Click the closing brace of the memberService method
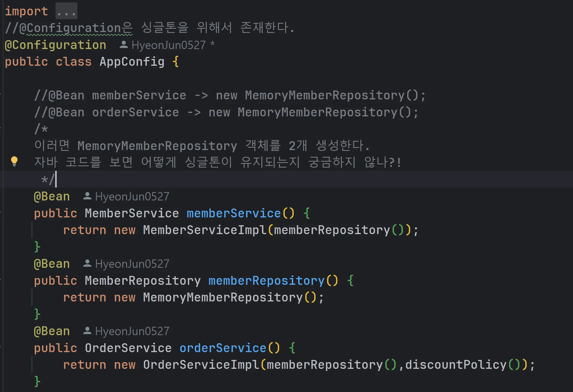573x392 pixels. click(x=37, y=247)
